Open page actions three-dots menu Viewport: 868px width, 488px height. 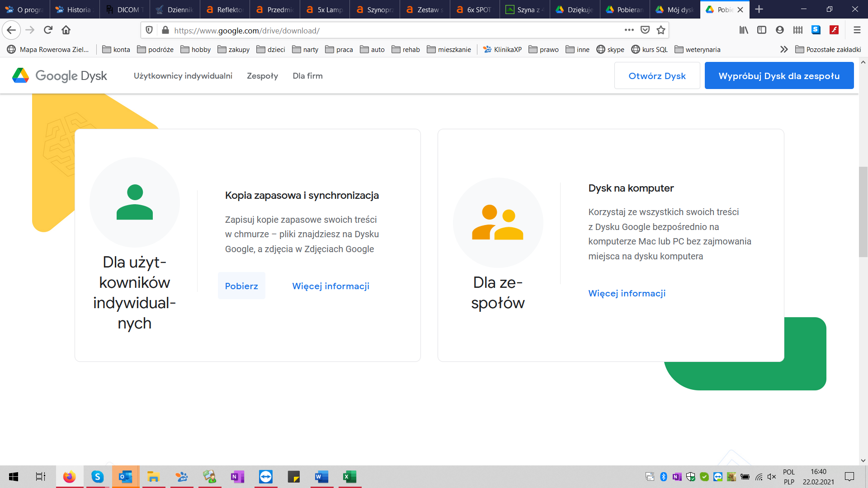[x=629, y=30]
